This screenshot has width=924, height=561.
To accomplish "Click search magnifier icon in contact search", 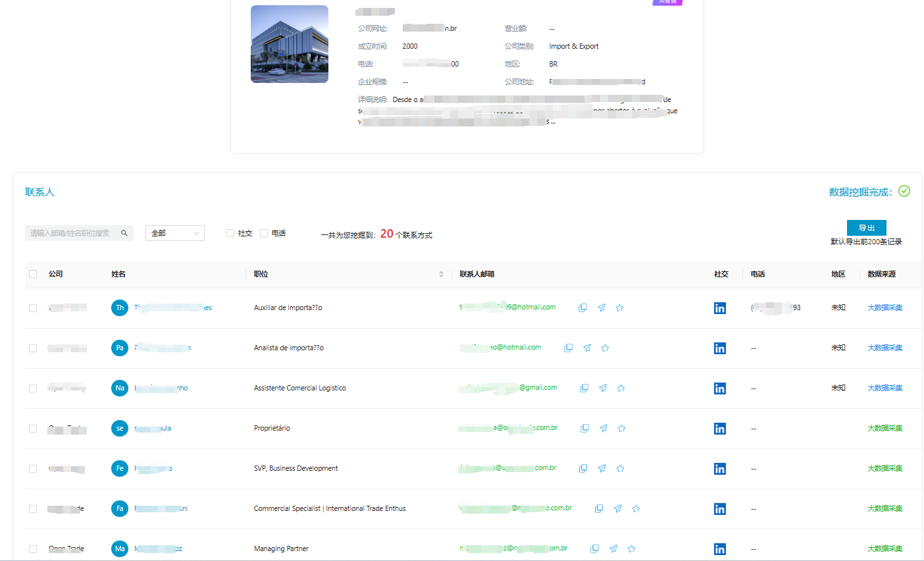I will tap(124, 233).
